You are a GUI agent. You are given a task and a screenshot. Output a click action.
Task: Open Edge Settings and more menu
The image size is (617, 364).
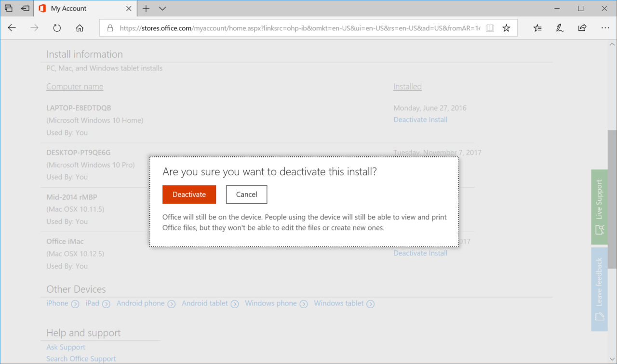point(605,28)
